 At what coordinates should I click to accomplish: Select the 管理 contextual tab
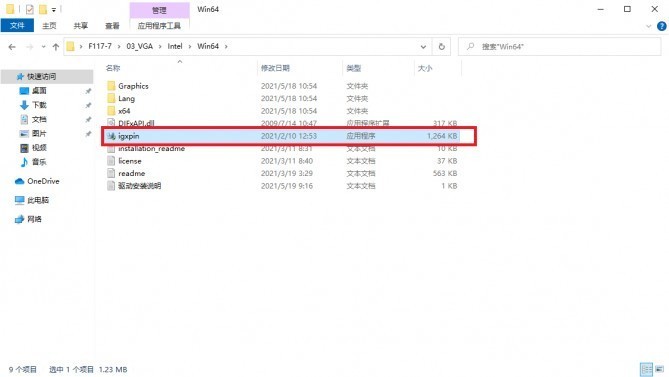click(159, 10)
